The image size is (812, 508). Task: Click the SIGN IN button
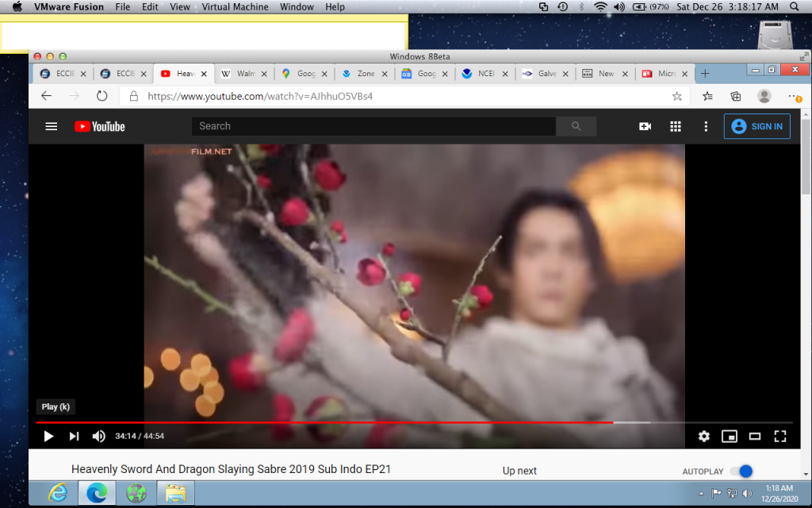(x=757, y=126)
